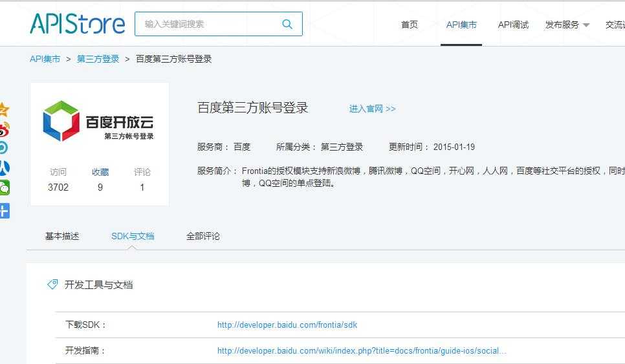The width and height of the screenshot is (625, 364).
Task: Click breadcrumb text 百度第三方账号登录
Action: (174, 59)
